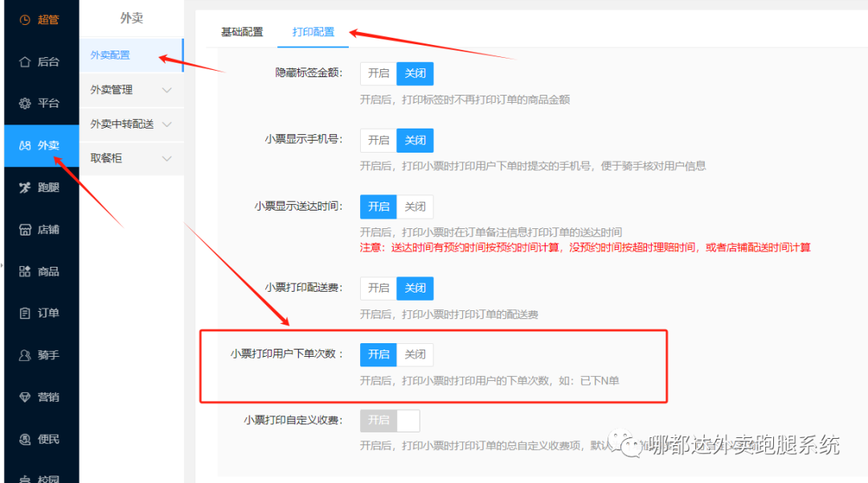Click 开启 for 小票打印自定义收费

coord(379,420)
